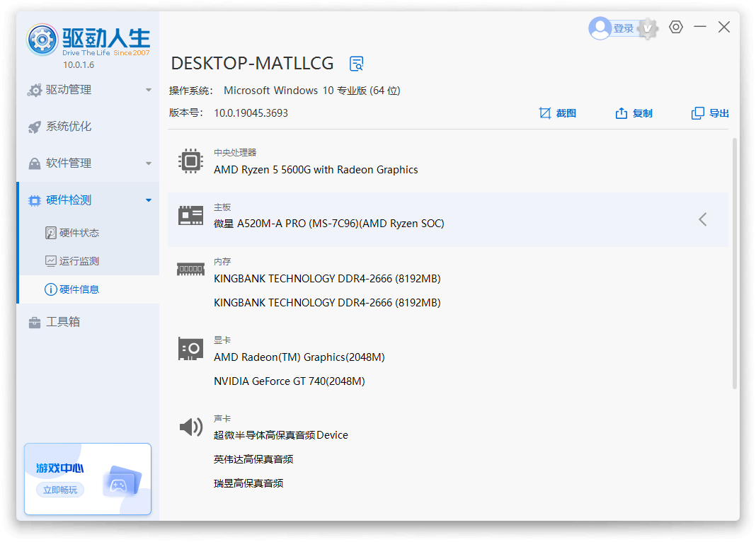Click the app version 10.0.1.6
The image size is (756, 542).
79,65
